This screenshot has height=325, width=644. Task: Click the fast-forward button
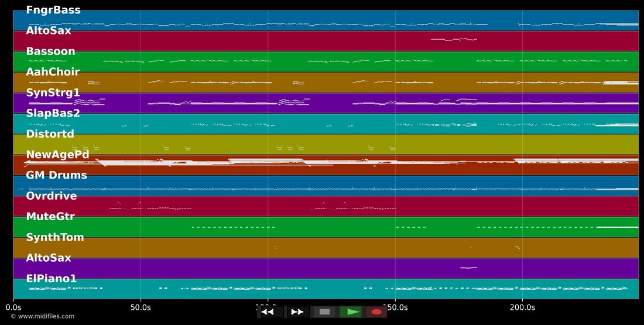point(297,312)
